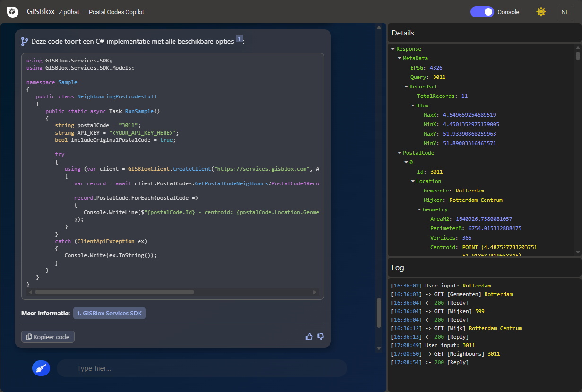Collapse the 0 item node
This screenshot has height=392, width=582.
click(406, 162)
